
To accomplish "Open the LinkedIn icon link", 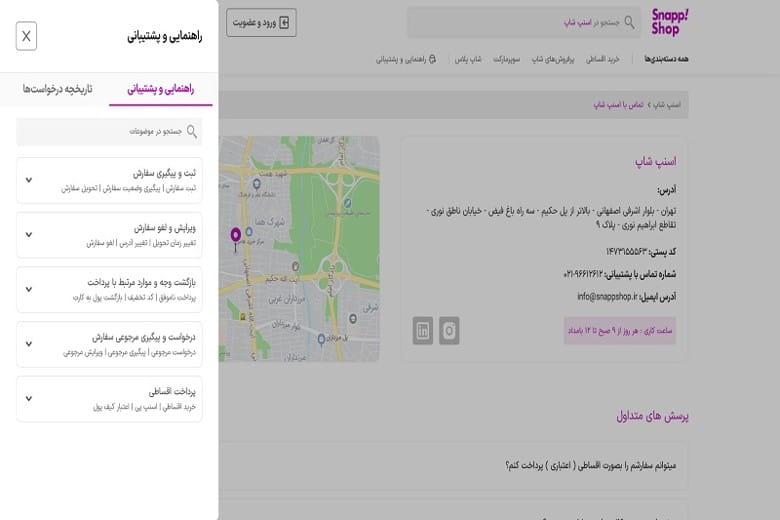I will (423, 330).
